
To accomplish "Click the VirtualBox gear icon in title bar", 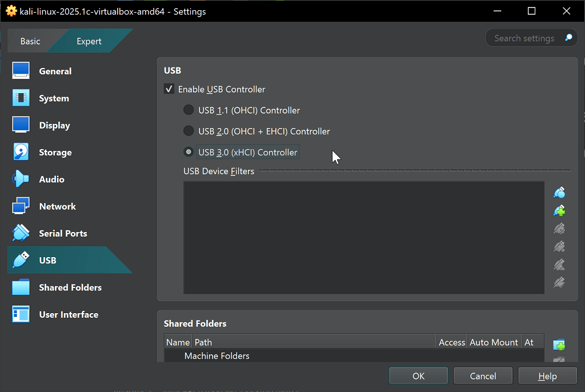I will click(x=11, y=11).
